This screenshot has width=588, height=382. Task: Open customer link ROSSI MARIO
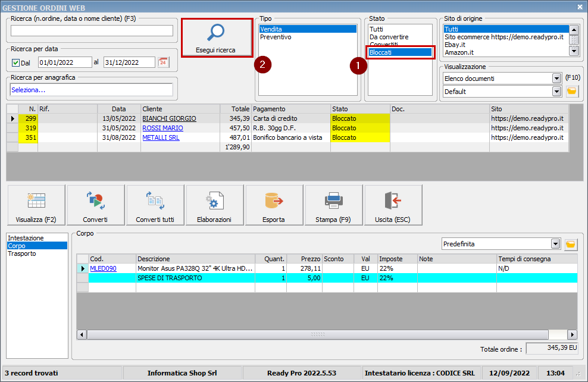[162, 128]
